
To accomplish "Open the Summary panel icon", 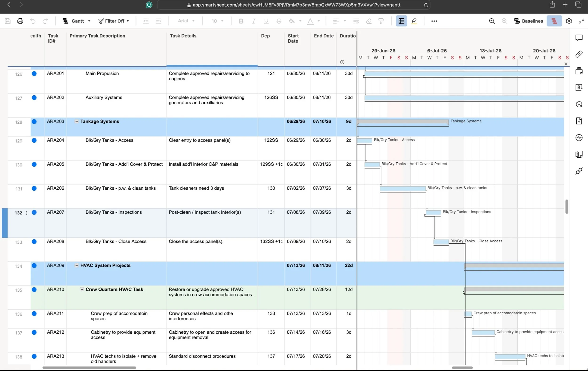I will pyautogui.click(x=579, y=154).
